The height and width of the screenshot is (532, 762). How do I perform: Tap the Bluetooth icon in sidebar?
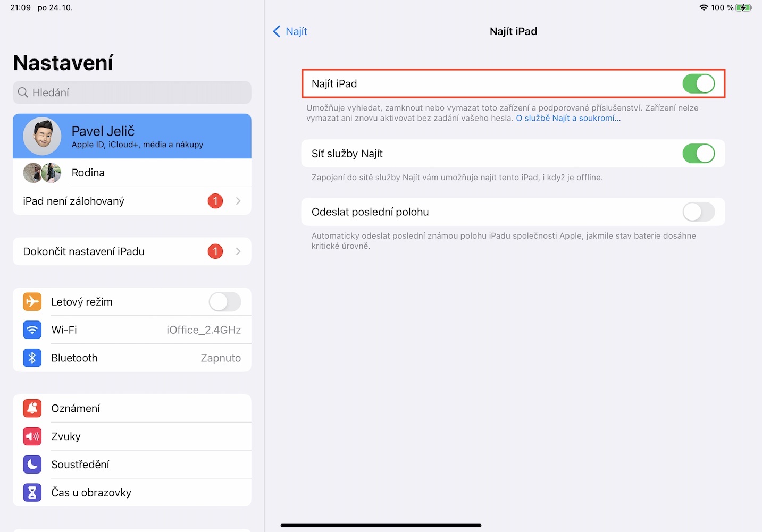[32, 358]
